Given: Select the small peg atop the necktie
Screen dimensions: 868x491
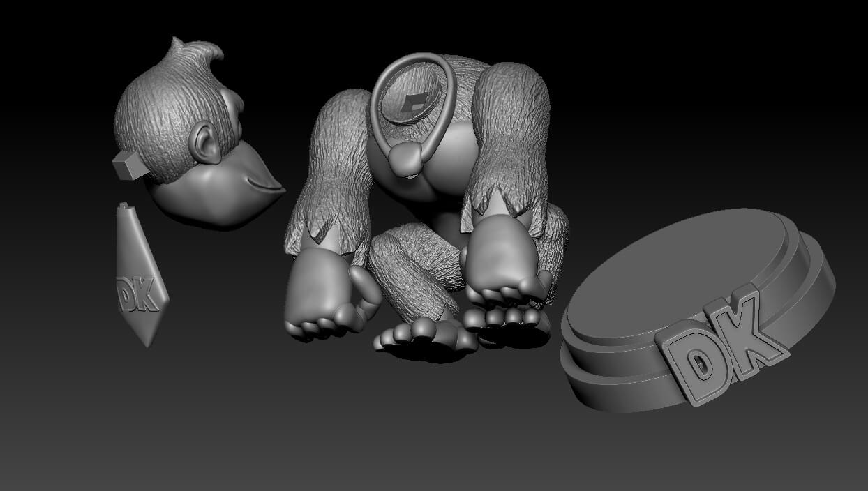Looking at the screenshot, I should pyautogui.click(x=124, y=206).
